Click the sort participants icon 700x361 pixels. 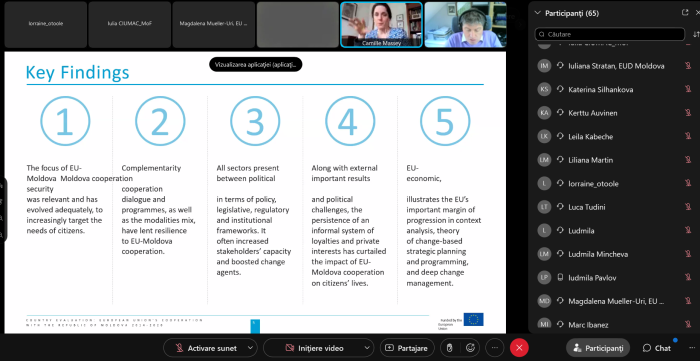[x=696, y=34]
